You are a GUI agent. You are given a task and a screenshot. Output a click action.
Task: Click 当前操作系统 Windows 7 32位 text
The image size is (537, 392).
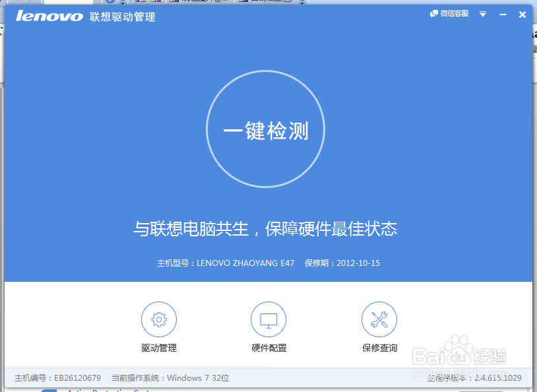point(170,378)
